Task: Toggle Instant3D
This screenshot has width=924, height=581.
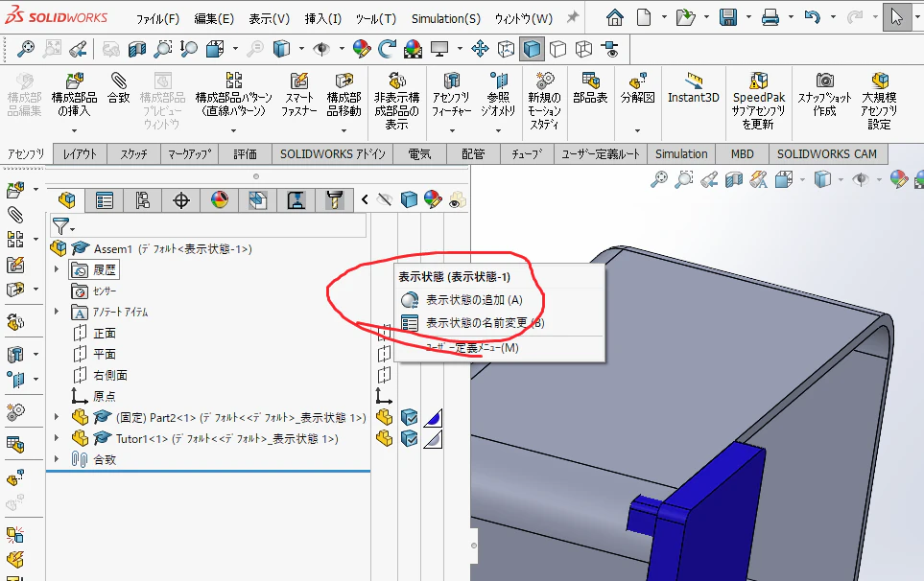Action: [694, 89]
